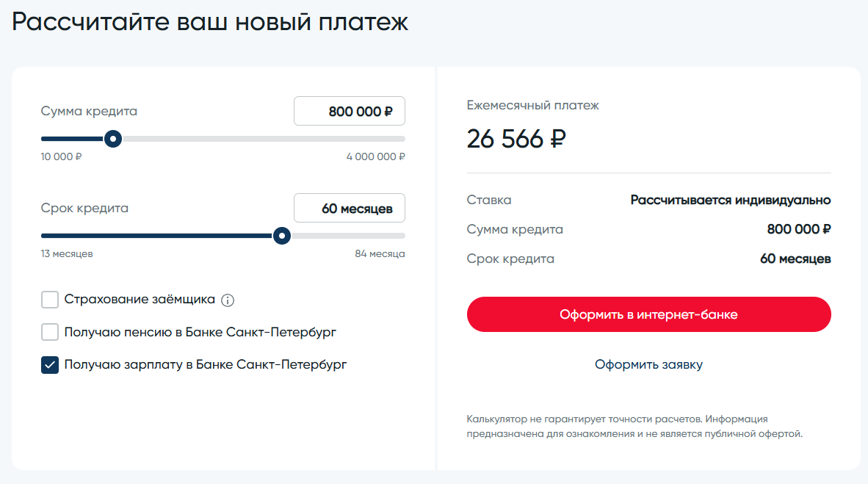Uncheck the Получаю зарплату в Банке Санкт-Петербург box
868x484 pixels.
50,364
